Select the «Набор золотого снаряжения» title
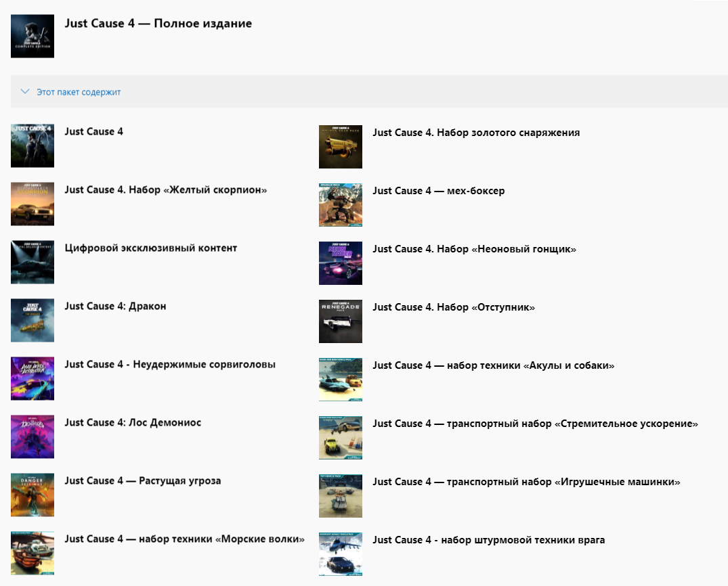This screenshot has height=586, width=728. pyautogui.click(x=476, y=133)
